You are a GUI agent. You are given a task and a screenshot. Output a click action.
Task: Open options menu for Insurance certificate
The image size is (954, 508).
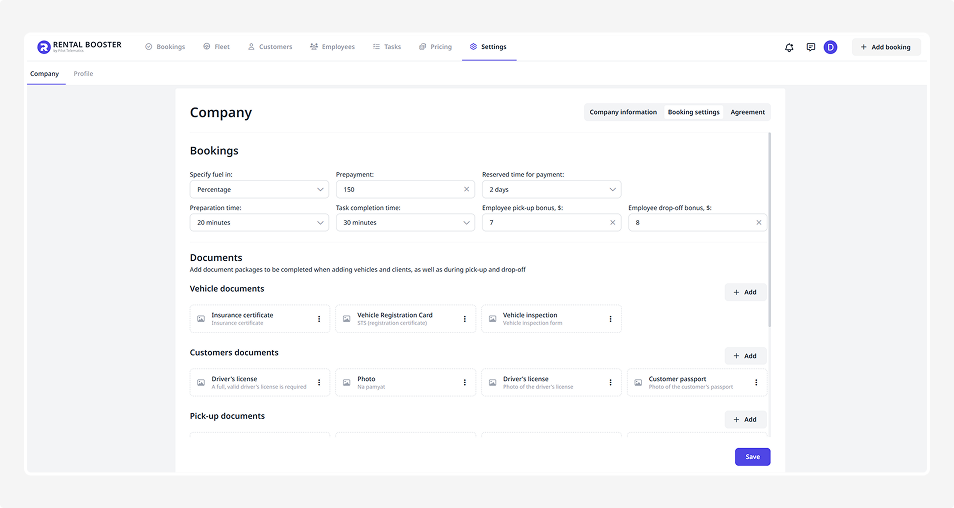tap(319, 319)
